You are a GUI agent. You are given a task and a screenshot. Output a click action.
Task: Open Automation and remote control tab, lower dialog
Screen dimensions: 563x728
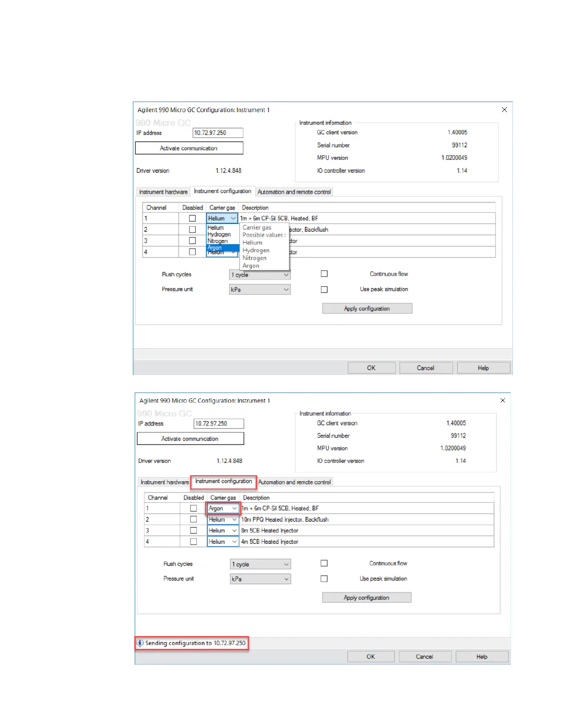pyautogui.click(x=294, y=482)
